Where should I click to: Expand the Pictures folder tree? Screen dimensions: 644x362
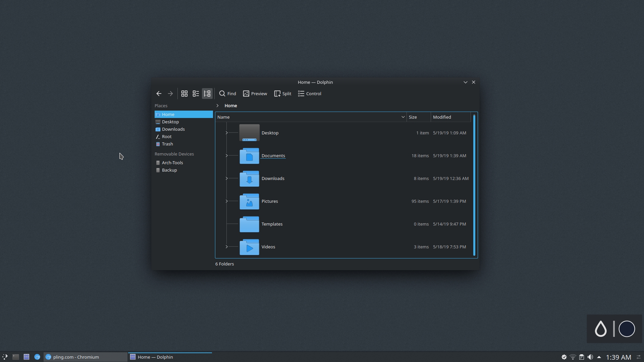227,201
